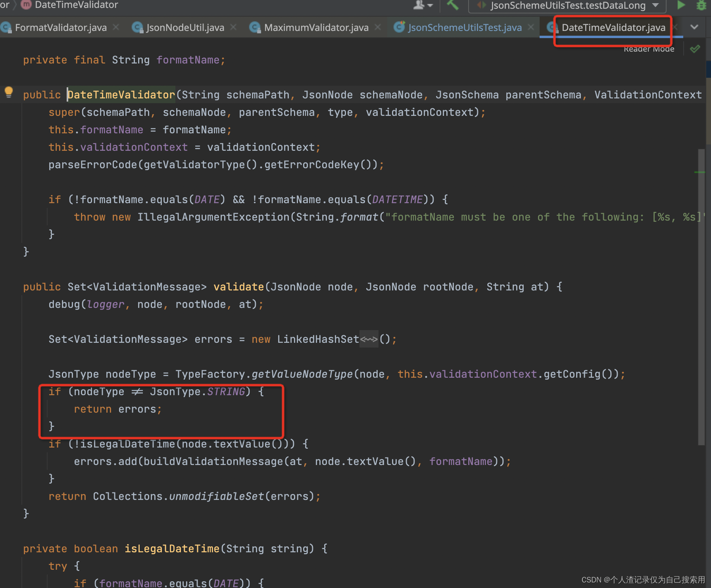Click the DateTimeValidator breadcrumb link
The image size is (711, 588).
[76, 5]
